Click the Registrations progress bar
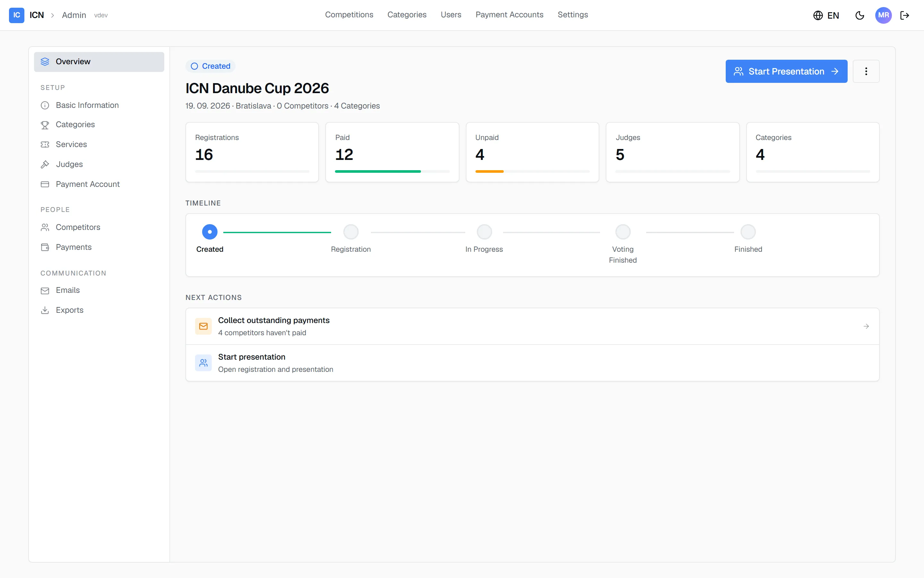 point(252,172)
